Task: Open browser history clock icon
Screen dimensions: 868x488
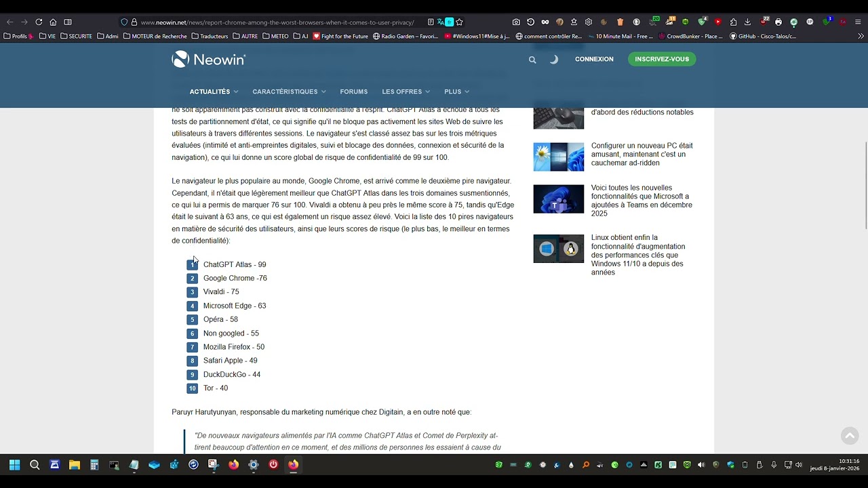Action: coord(530,22)
